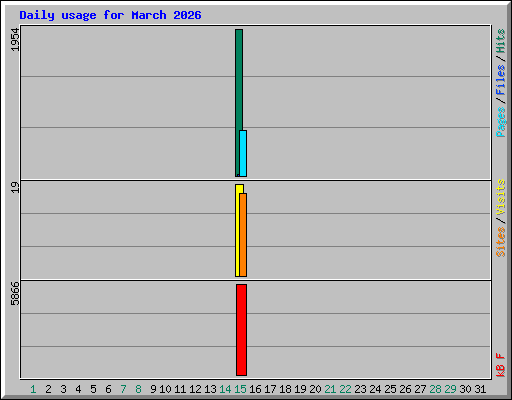This screenshot has width=512, height=400.
Task: Click day 28 on the x-axis
Action: coord(435,389)
